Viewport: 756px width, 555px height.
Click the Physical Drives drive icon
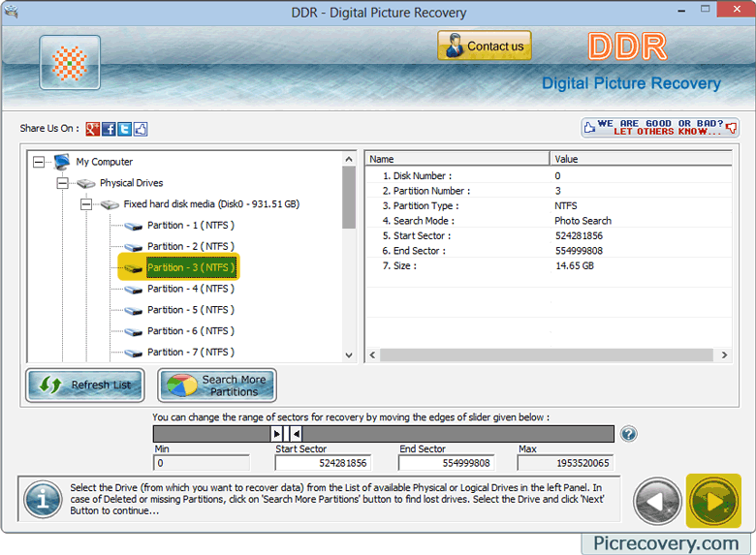86,183
